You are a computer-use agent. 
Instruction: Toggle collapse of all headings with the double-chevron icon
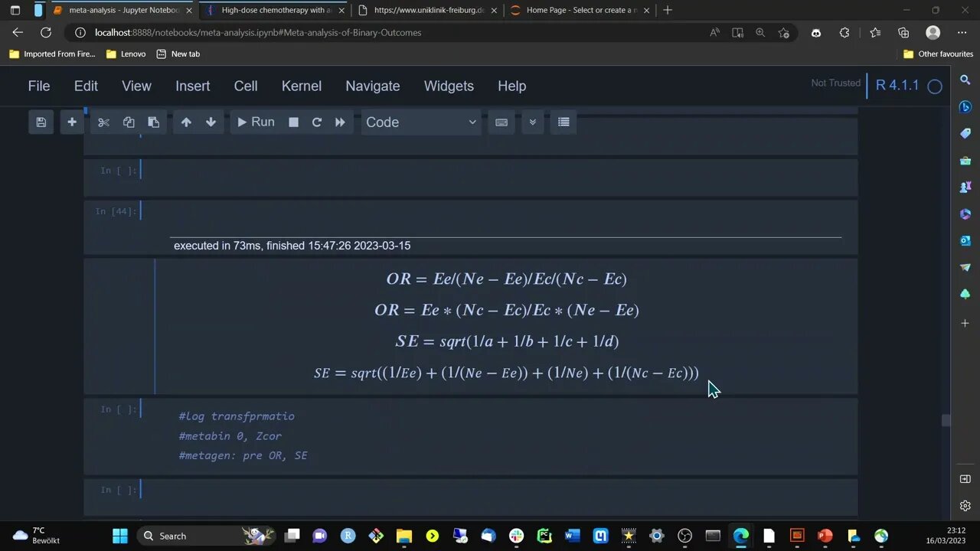coord(533,122)
